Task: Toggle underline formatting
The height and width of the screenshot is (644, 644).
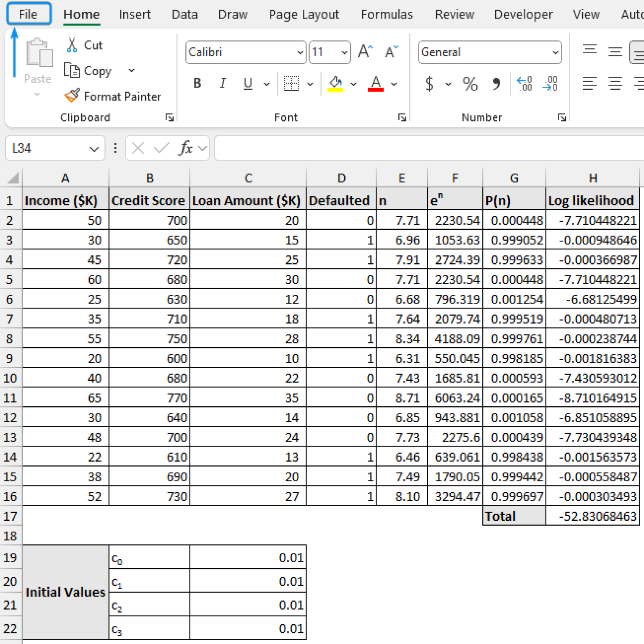Action: [248, 83]
